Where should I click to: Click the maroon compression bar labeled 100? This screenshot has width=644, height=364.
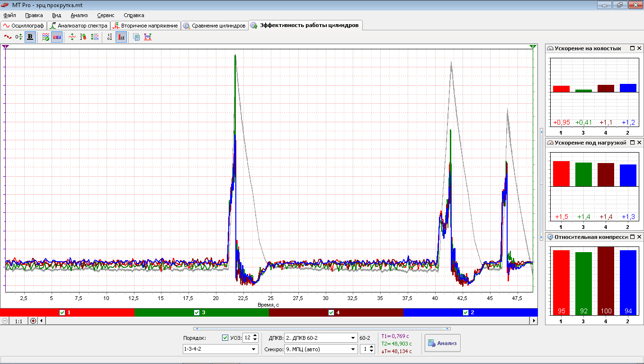coord(606,281)
